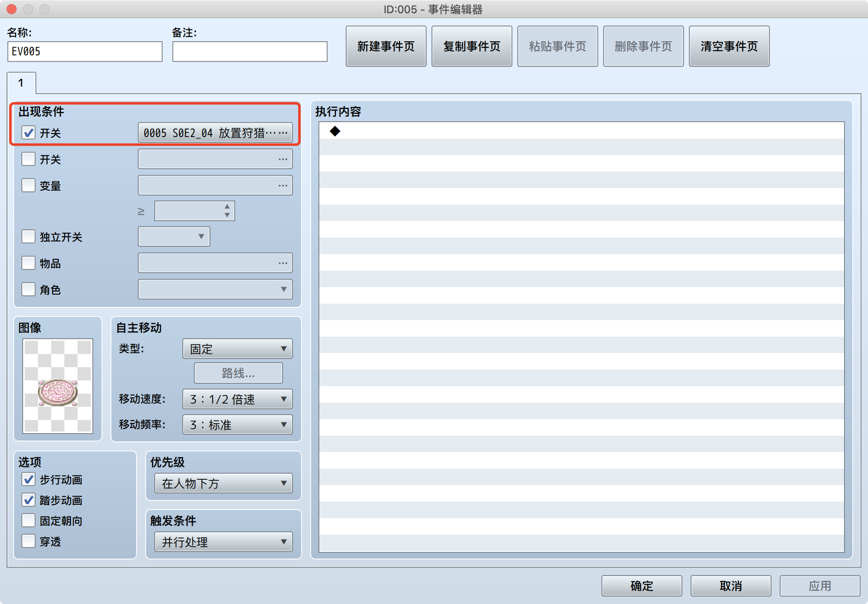Viewport: 868px width, 604px height.
Task: Open the 类型 dropdown showing 固定
Action: tap(238, 349)
